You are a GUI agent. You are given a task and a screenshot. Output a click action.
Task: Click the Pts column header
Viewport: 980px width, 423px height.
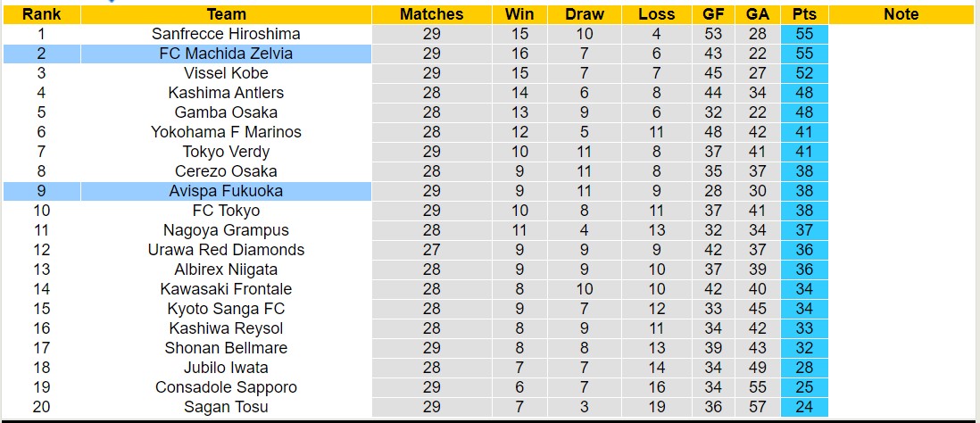pyautogui.click(x=803, y=14)
